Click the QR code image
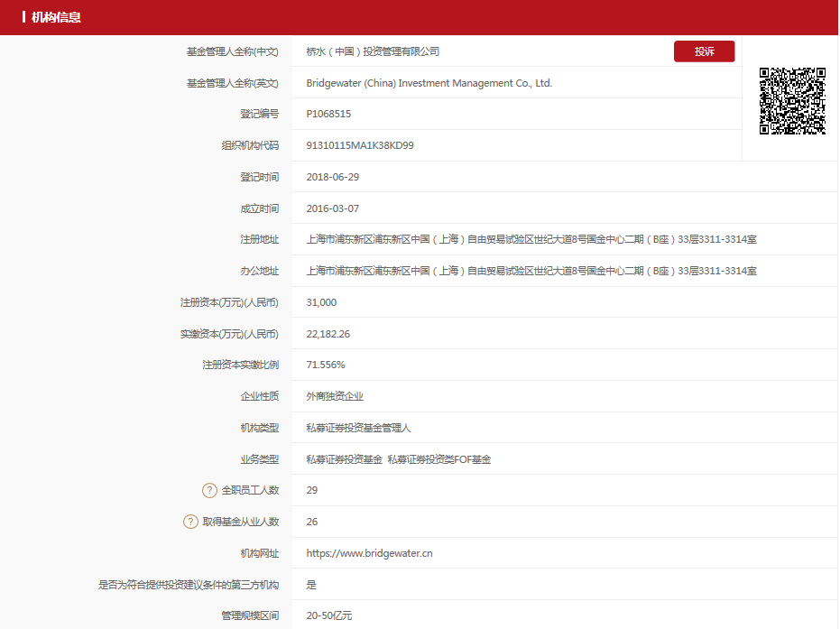The width and height of the screenshot is (840, 629). coord(792,101)
